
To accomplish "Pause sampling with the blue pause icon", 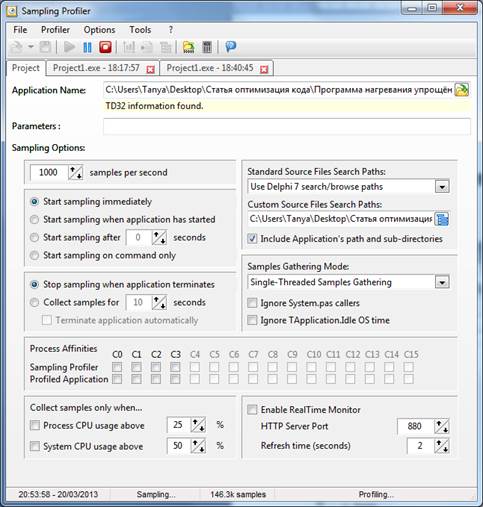I will point(87,47).
